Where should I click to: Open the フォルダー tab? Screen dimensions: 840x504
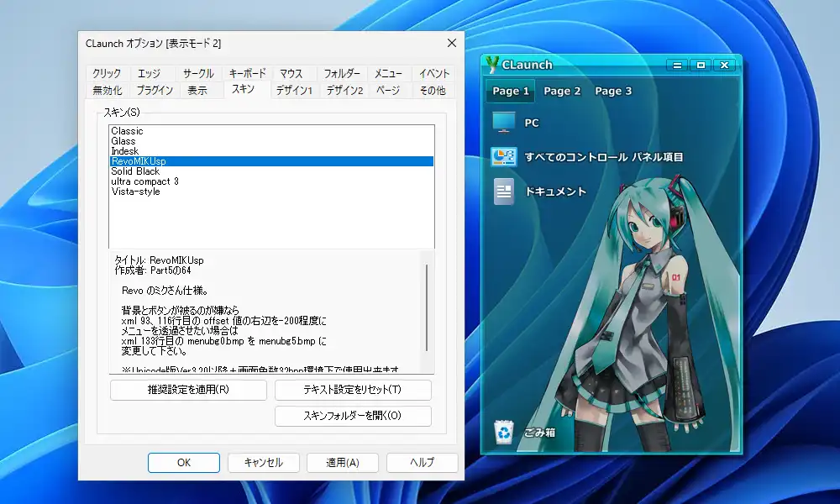(341, 73)
